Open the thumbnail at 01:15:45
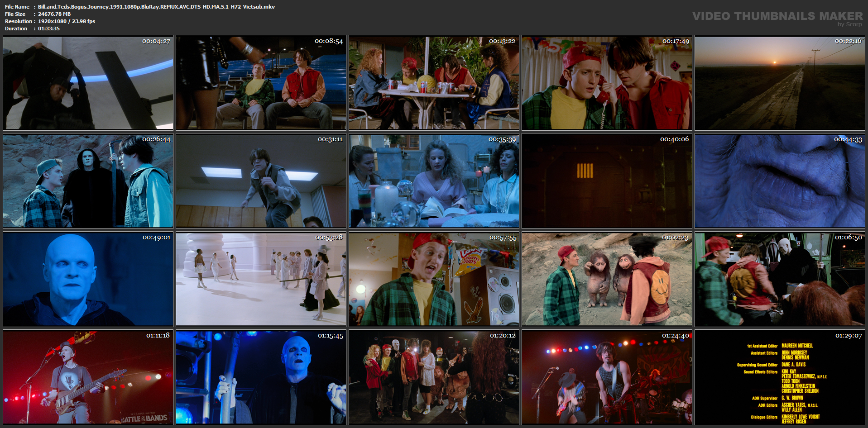 [261, 377]
